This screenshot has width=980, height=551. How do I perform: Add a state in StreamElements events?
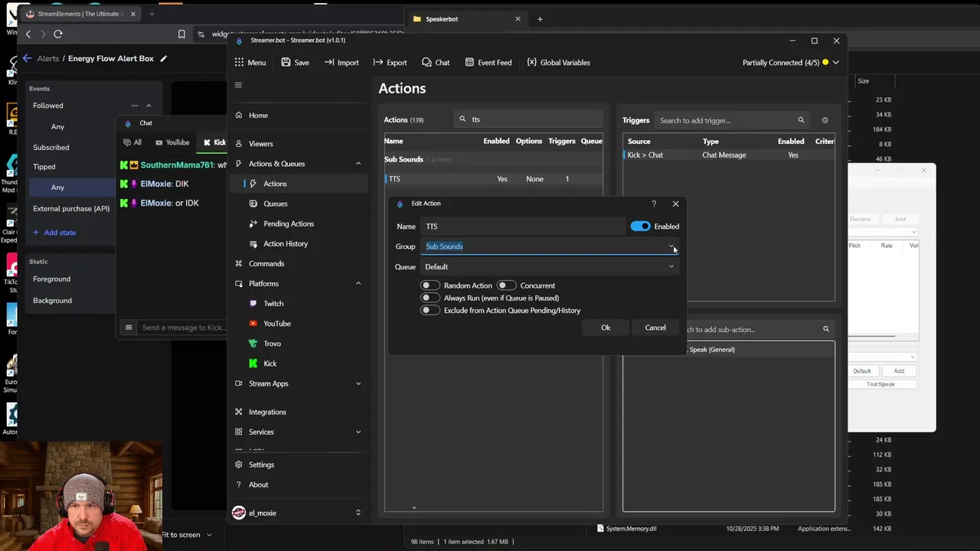point(54,233)
